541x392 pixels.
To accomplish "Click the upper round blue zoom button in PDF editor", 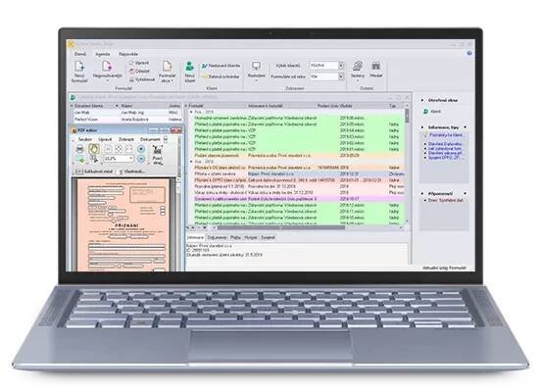I will 141,149.
